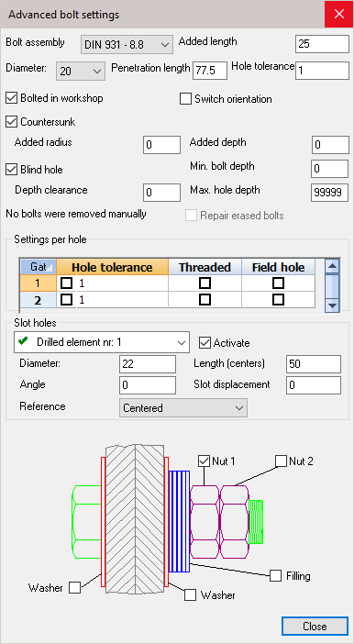Click the scrollbar down arrow in Settings per hole
The image size is (354, 644).
pos(332,305)
